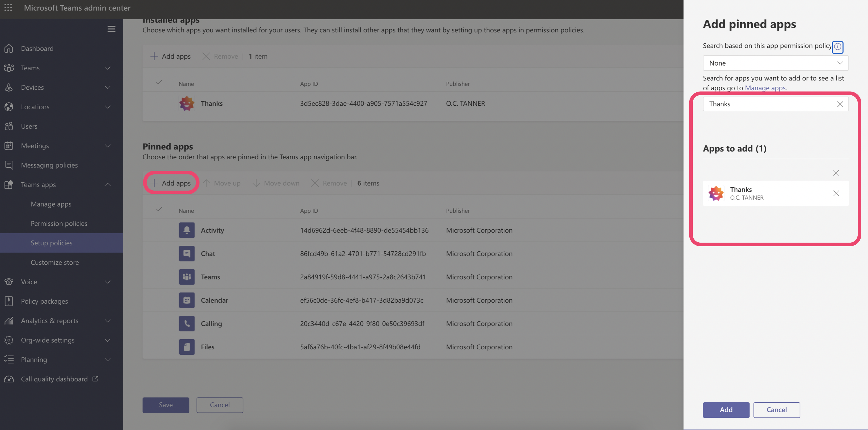Viewport: 868px width, 430px height.
Task: Expand the Voice navigation section
Action: (108, 282)
